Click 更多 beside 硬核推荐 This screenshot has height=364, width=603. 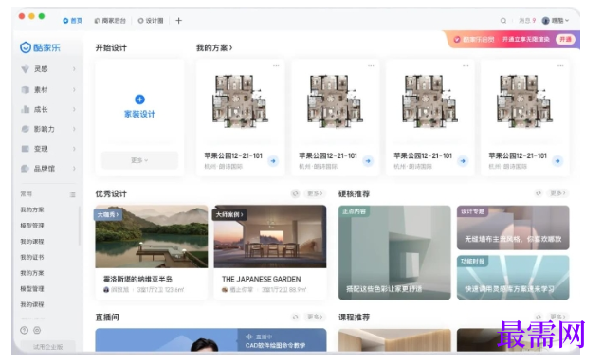pyautogui.click(x=558, y=193)
